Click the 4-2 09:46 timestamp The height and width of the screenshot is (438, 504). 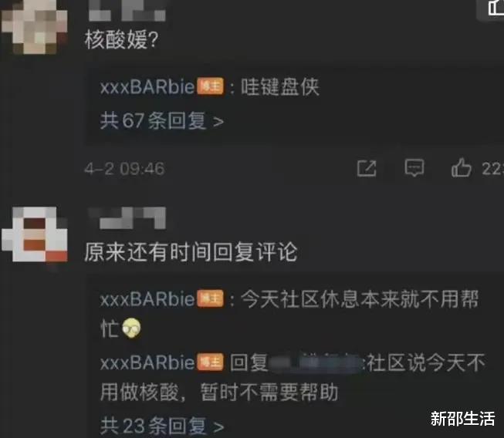(125, 169)
